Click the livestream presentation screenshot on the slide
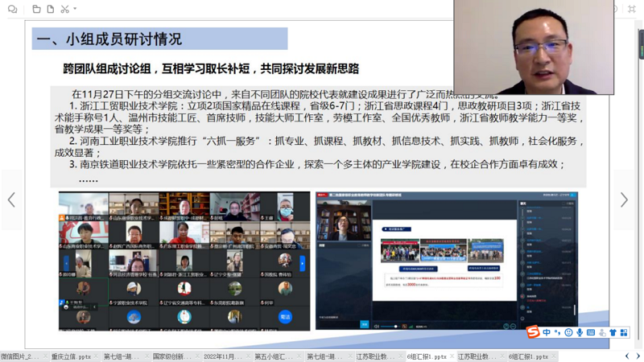 click(x=447, y=261)
